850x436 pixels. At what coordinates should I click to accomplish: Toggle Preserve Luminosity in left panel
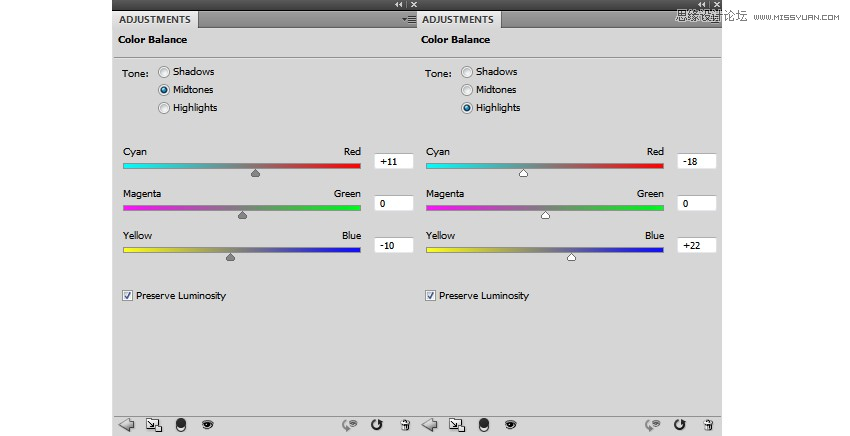pyautogui.click(x=127, y=296)
